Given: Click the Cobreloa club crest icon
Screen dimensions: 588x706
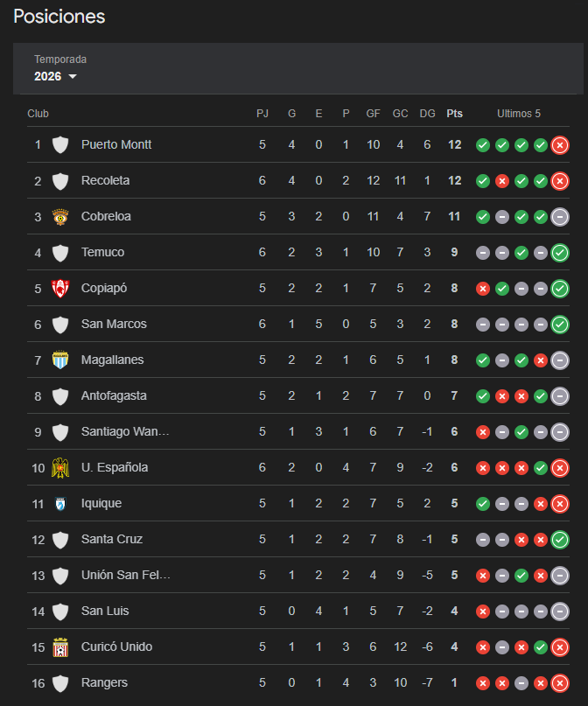Looking at the screenshot, I should (60, 216).
